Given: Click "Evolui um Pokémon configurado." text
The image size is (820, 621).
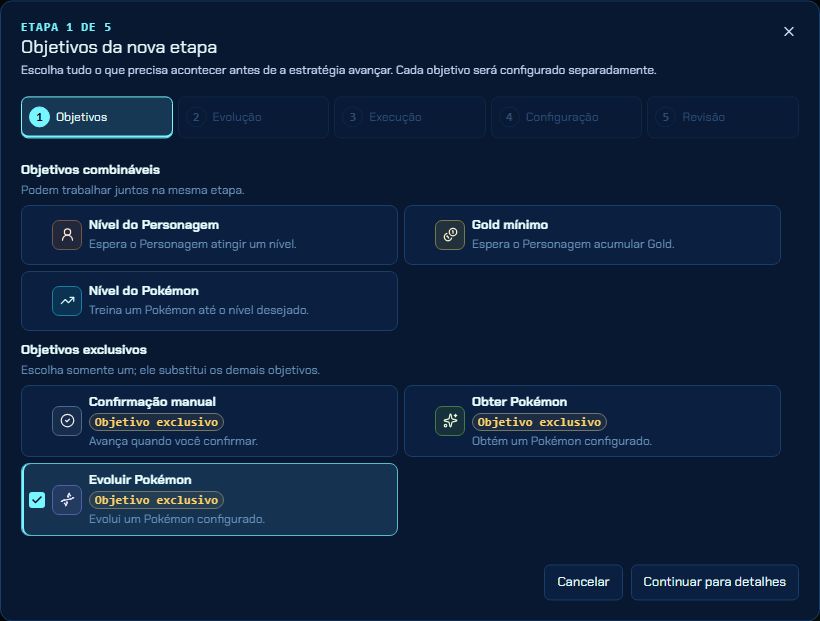Looking at the screenshot, I should pos(177,519).
